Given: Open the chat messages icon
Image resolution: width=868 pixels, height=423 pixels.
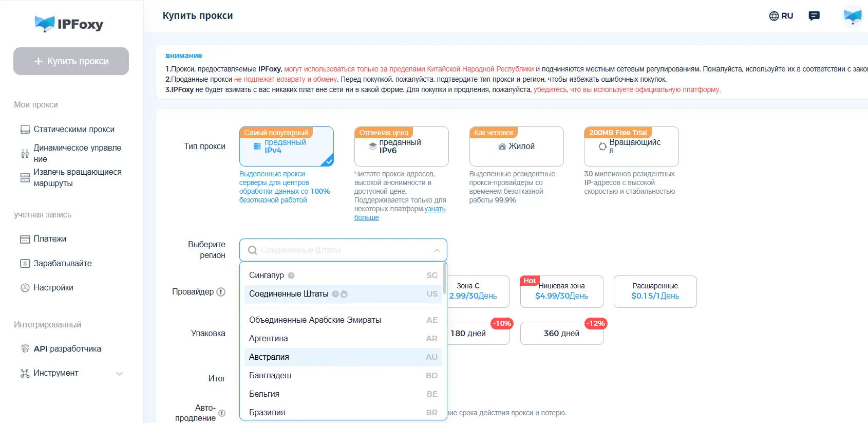Looking at the screenshot, I should pyautogui.click(x=814, y=16).
